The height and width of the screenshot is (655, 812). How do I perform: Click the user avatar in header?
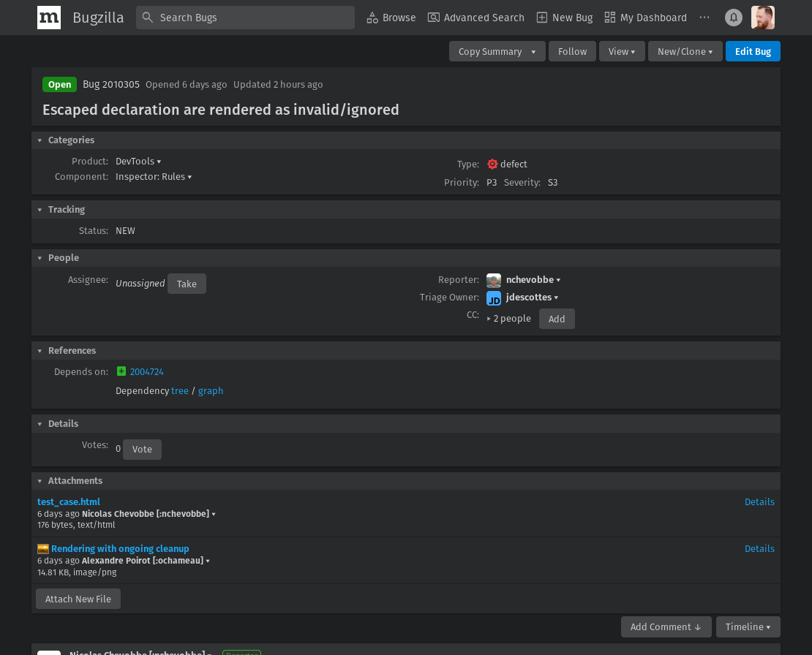click(x=762, y=18)
